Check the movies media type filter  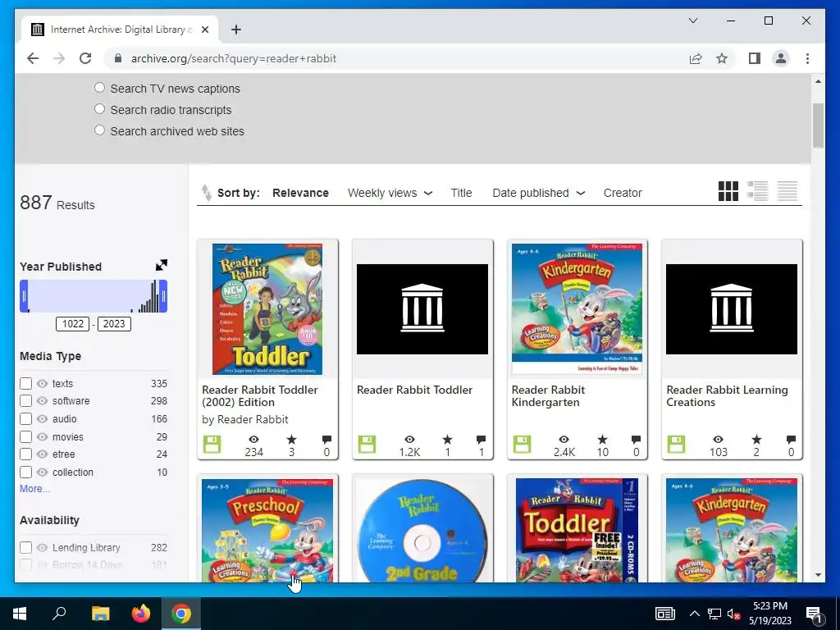pyautogui.click(x=25, y=436)
